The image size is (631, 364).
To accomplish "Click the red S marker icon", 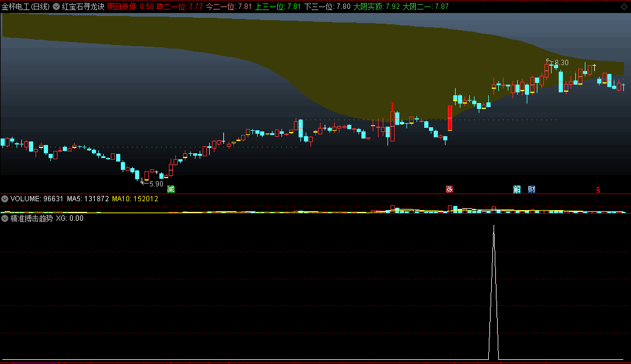I will [x=598, y=189].
